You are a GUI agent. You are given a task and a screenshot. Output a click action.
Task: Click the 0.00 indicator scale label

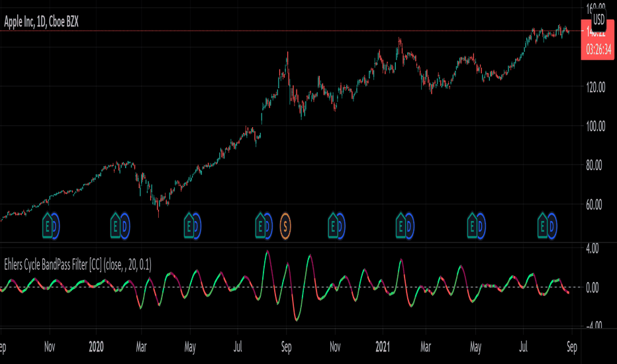tap(593, 288)
